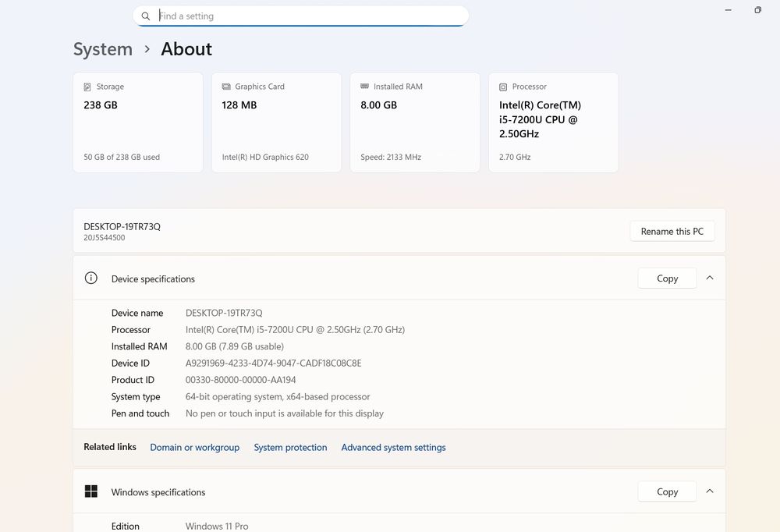Click the 2.70 GHz text in Processor card

515,158
